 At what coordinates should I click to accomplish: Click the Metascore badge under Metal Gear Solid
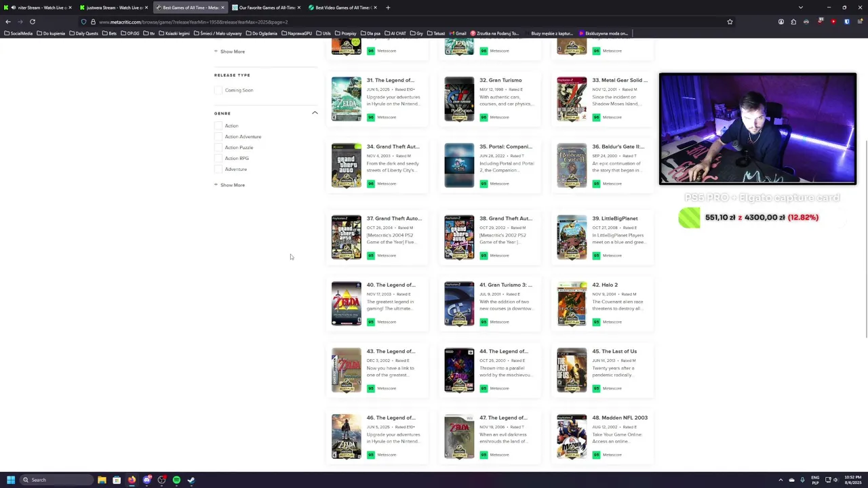[596, 117]
